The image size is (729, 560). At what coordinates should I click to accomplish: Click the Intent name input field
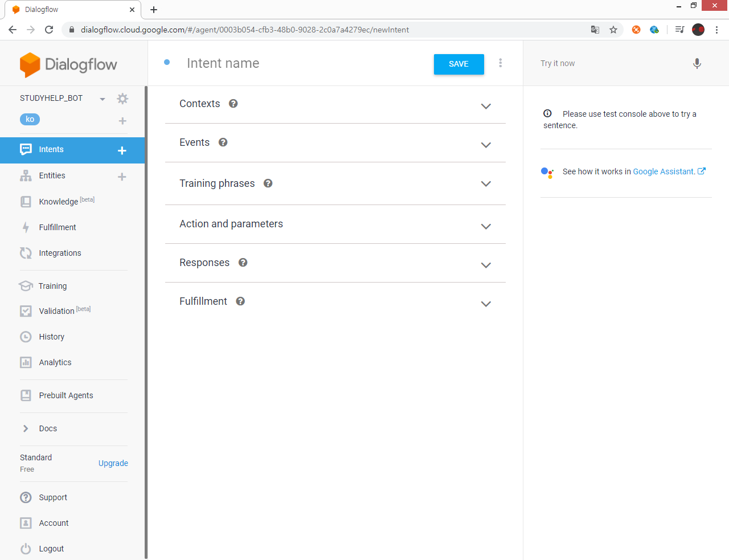(x=305, y=63)
